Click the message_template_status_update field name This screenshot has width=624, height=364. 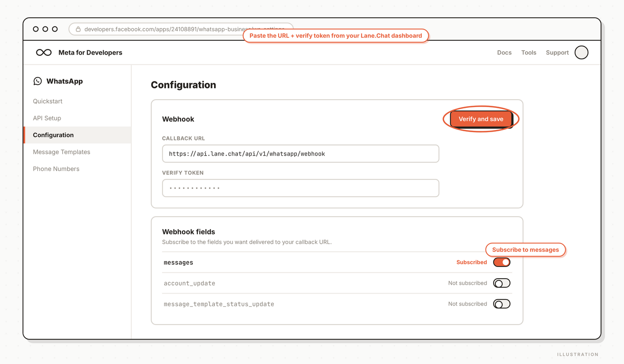coord(219,304)
